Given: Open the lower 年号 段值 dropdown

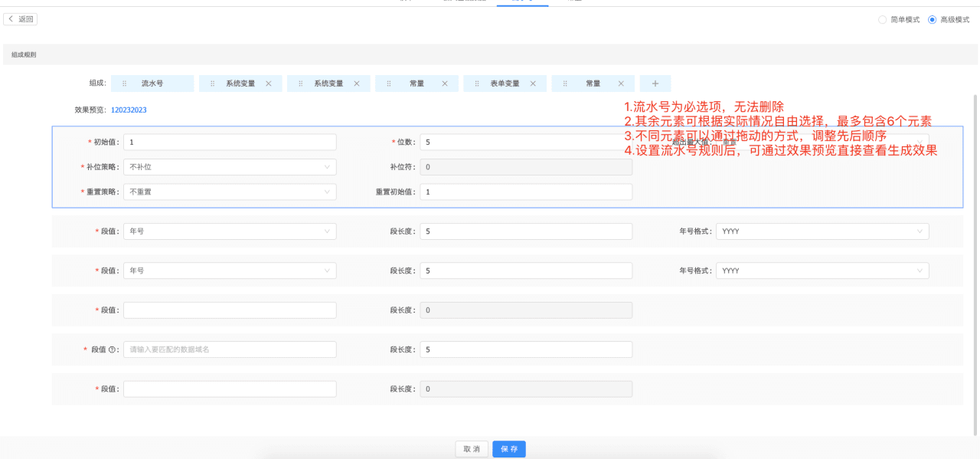Looking at the screenshot, I should [x=230, y=270].
